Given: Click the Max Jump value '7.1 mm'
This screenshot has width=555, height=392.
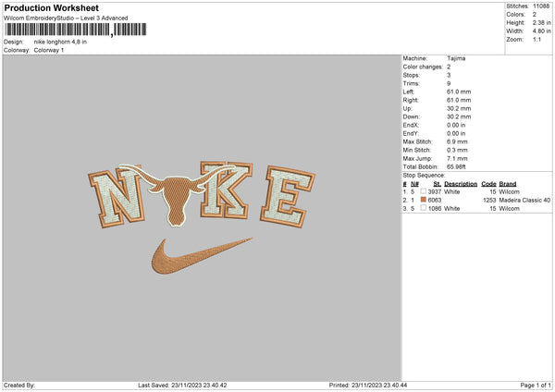Looking at the screenshot, I should click(x=457, y=159).
